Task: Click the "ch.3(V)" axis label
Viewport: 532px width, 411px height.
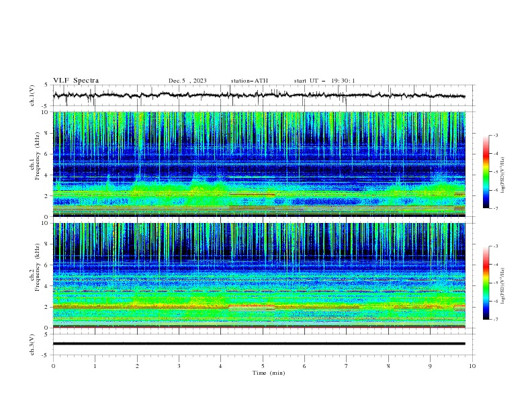Action: tap(32, 345)
